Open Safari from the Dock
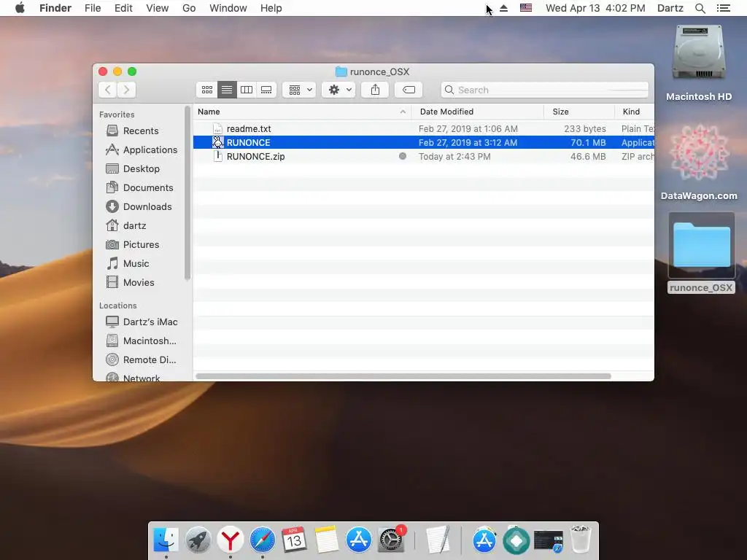 click(x=263, y=540)
